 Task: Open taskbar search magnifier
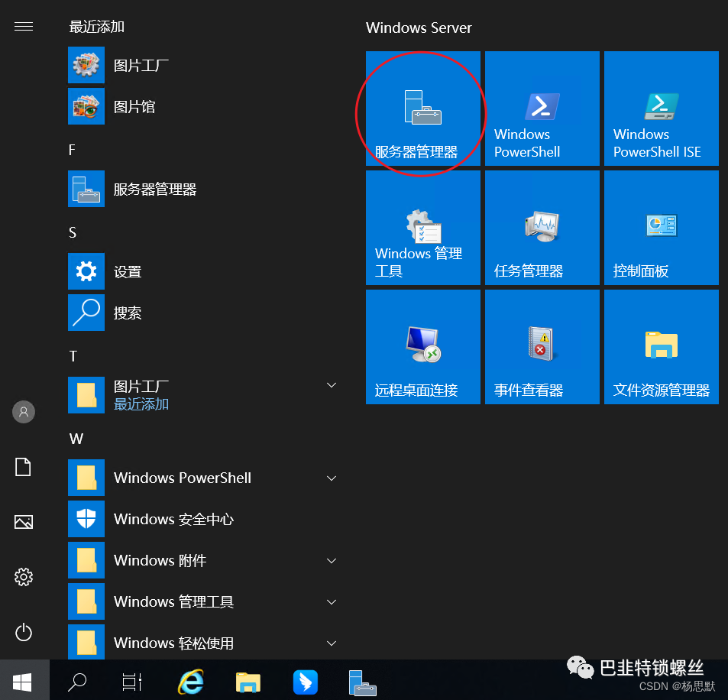click(77, 682)
